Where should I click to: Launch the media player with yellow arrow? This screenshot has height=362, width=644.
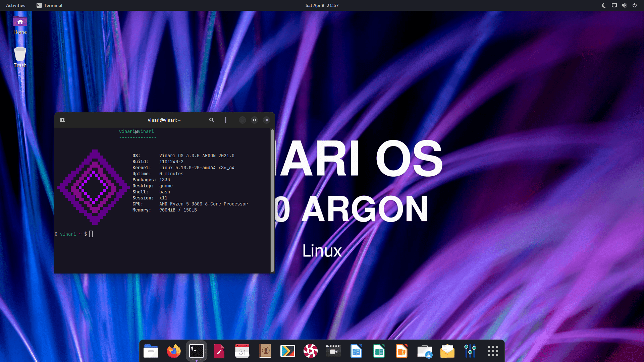coord(288,351)
